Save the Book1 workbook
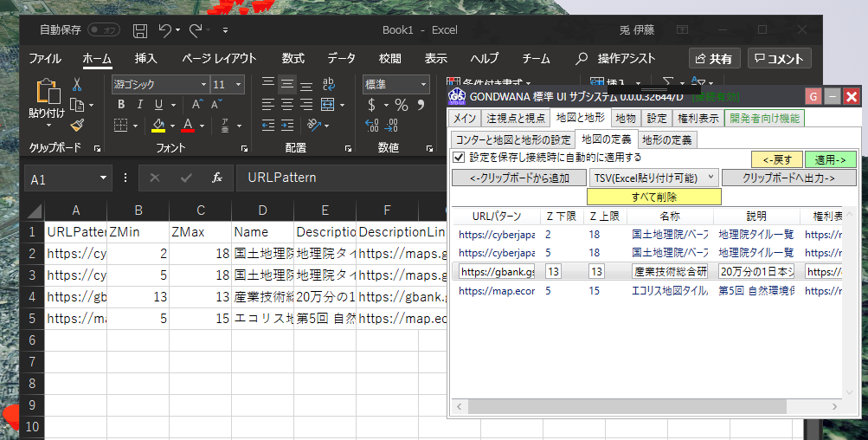 (x=140, y=30)
